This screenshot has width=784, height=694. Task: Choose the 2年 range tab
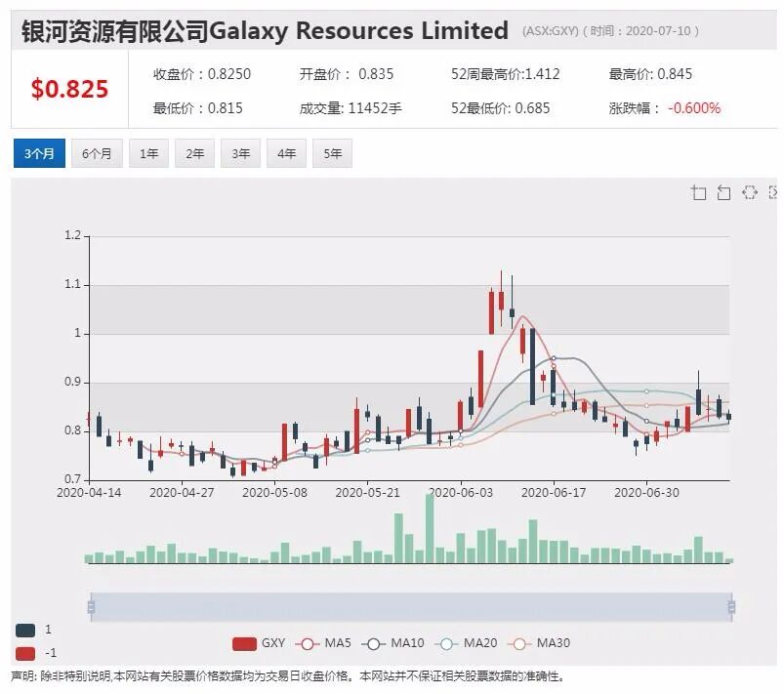point(194,153)
